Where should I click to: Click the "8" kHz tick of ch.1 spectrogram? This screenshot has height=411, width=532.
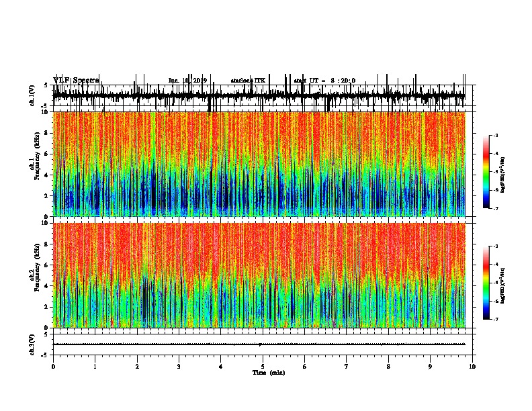(47, 133)
